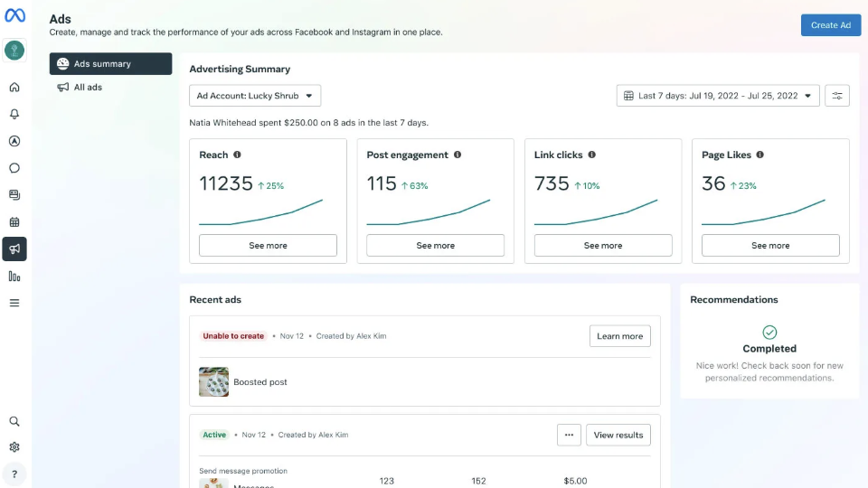Click the Recommendations heading

(x=734, y=299)
